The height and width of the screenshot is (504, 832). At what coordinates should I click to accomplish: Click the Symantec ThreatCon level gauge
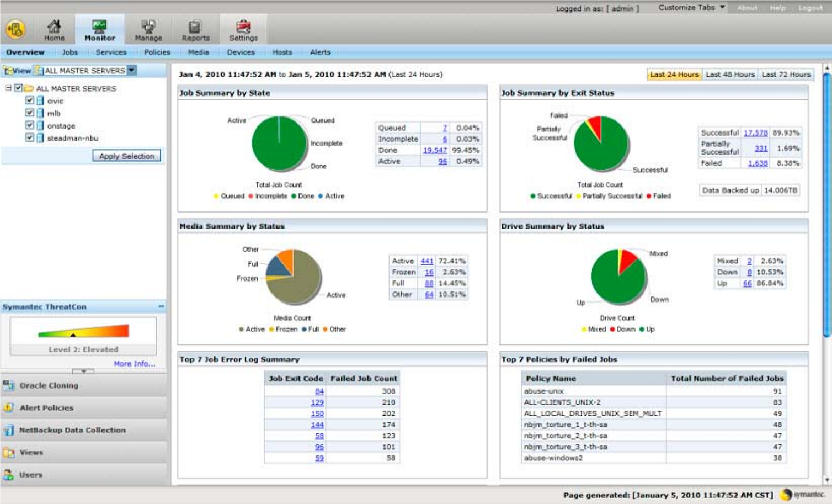pyautogui.click(x=84, y=331)
